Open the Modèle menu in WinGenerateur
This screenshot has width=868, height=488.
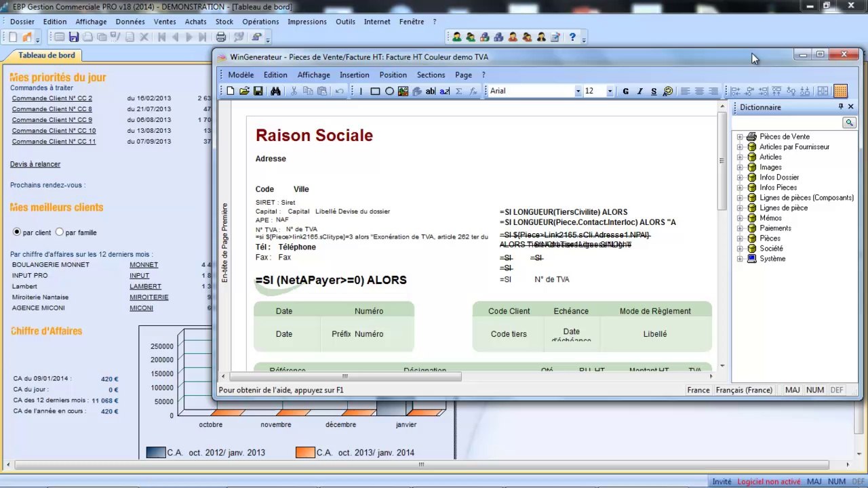tap(241, 75)
